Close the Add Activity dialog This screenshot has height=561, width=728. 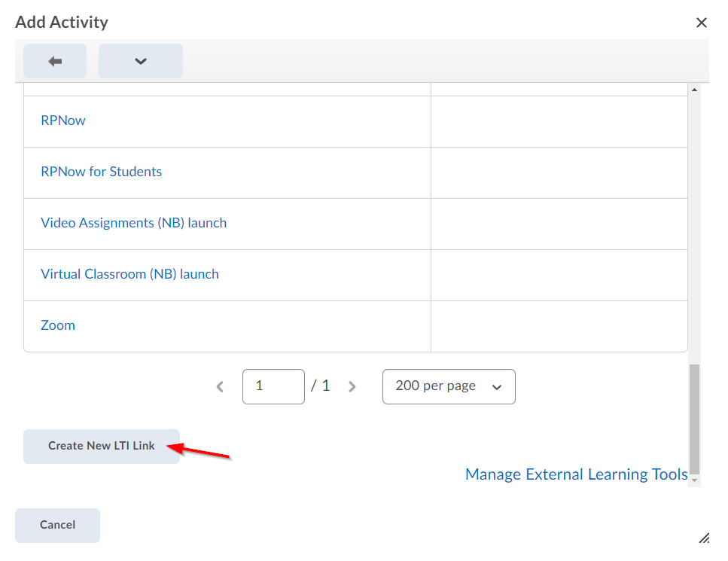[702, 23]
